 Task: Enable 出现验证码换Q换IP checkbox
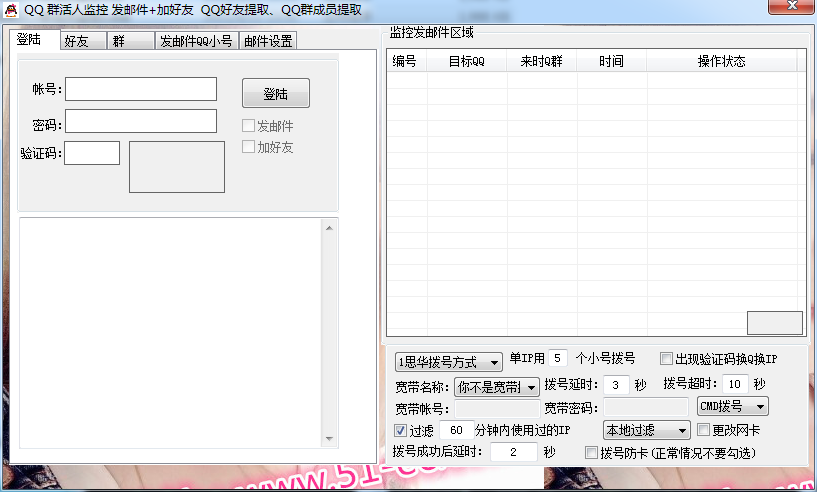coord(666,359)
